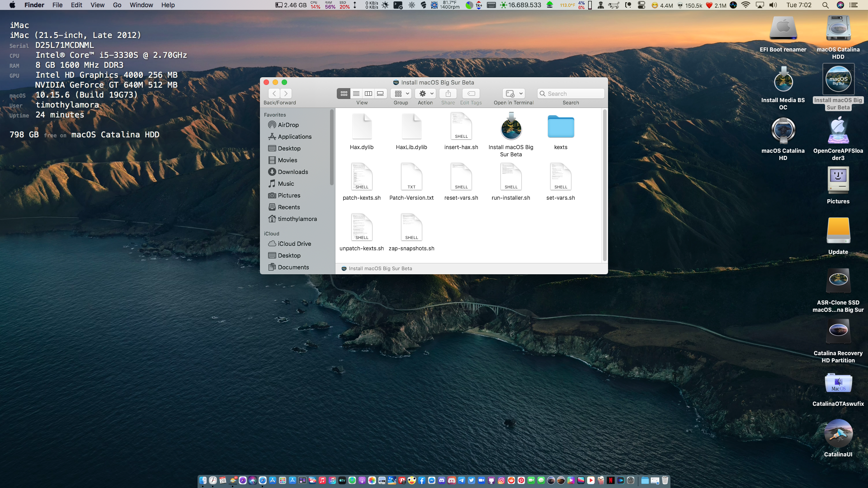Open Downloads in Finder sidebar

(x=292, y=172)
